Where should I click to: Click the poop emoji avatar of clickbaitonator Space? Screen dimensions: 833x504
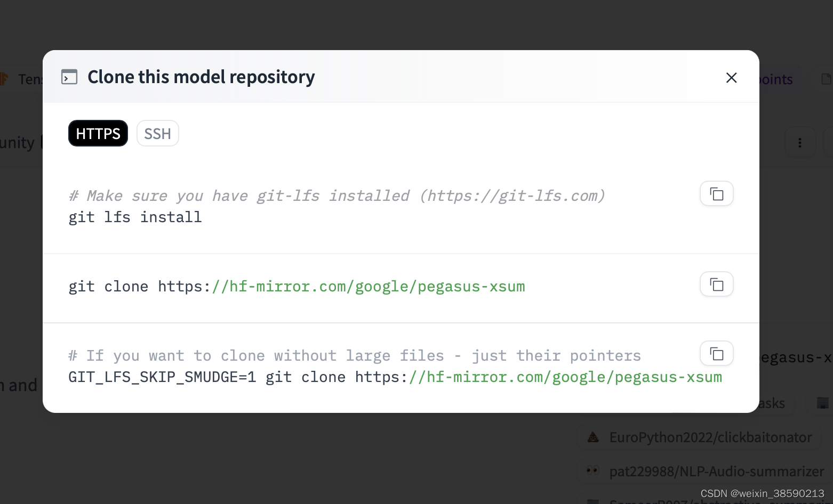point(593,437)
